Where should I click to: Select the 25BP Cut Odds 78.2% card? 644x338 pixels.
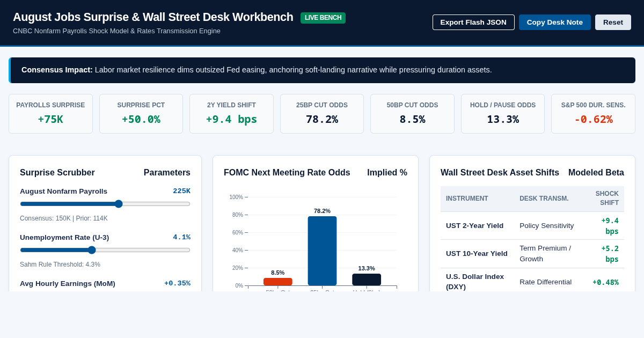click(x=322, y=114)
